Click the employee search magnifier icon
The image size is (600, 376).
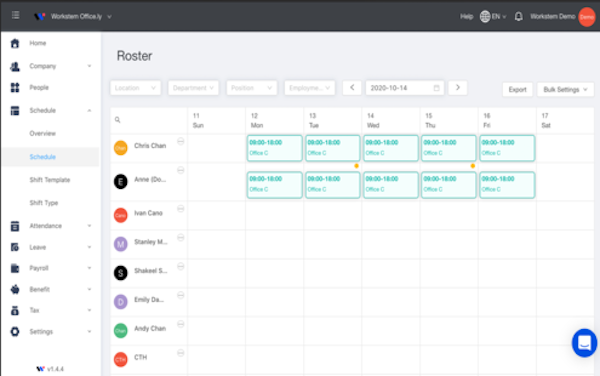coord(117,120)
